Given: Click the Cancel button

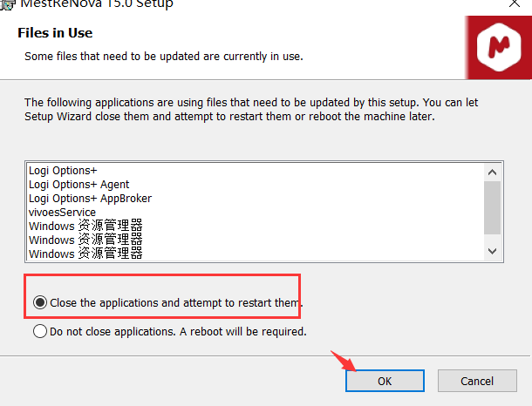Looking at the screenshot, I should (x=477, y=381).
